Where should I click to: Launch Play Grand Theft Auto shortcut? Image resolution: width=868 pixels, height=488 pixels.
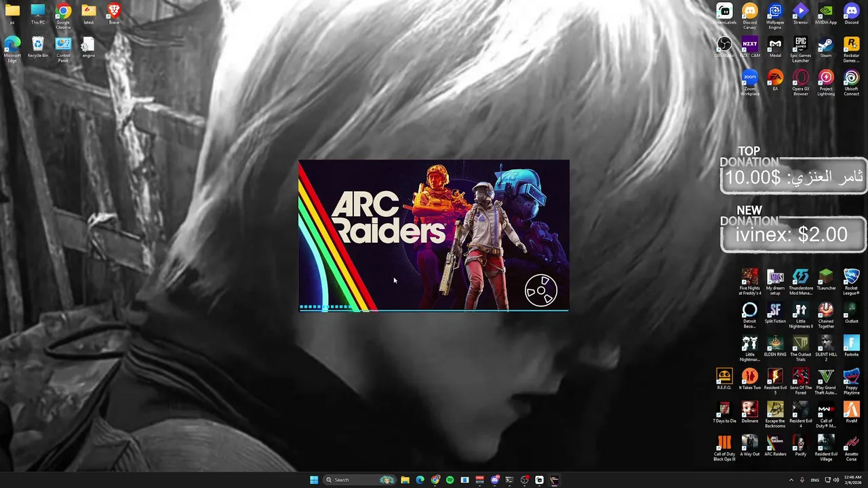[826, 382]
